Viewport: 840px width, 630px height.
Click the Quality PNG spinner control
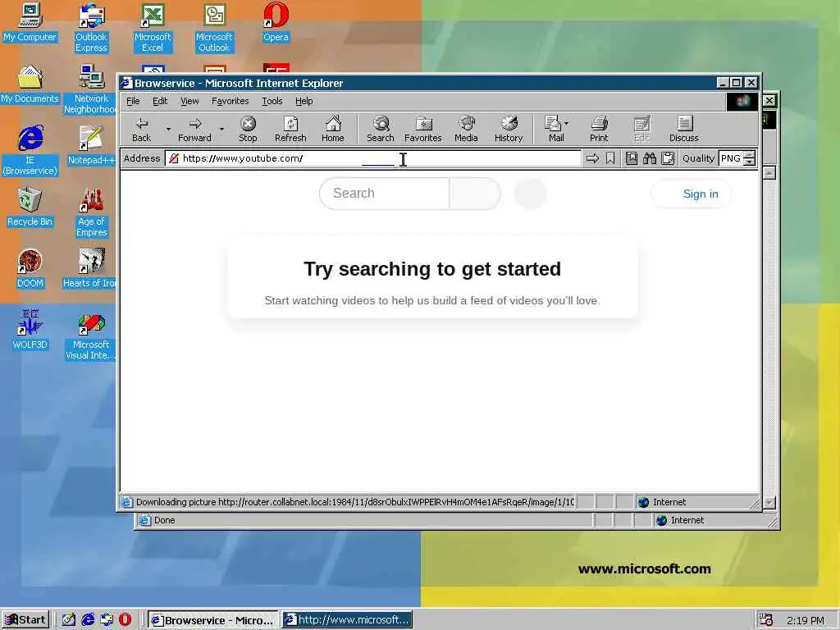click(x=750, y=158)
